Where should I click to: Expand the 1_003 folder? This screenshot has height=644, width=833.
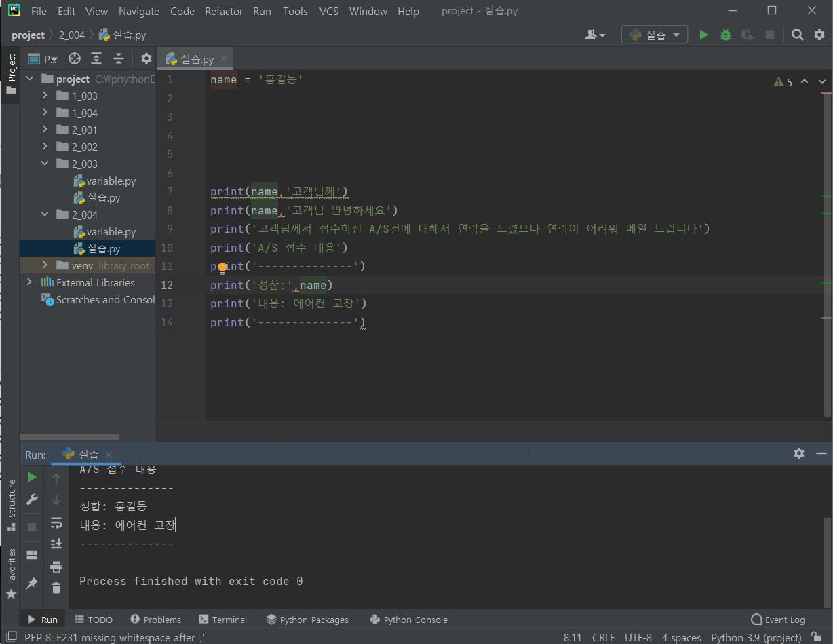click(45, 96)
